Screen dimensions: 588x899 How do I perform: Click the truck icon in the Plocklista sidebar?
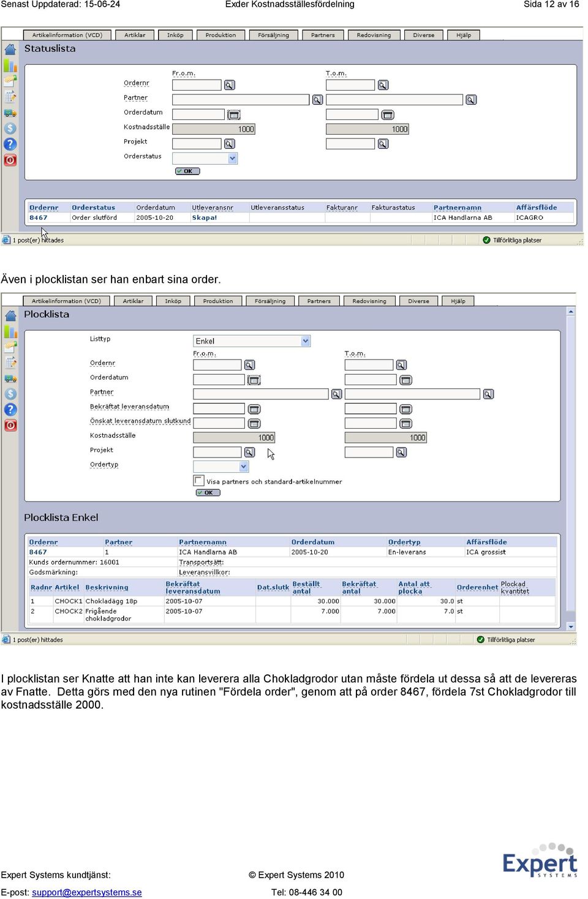tap(10, 379)
